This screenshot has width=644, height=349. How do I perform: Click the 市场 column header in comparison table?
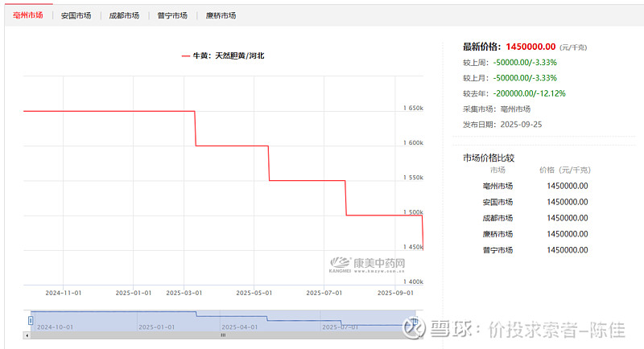pos(497,170)
